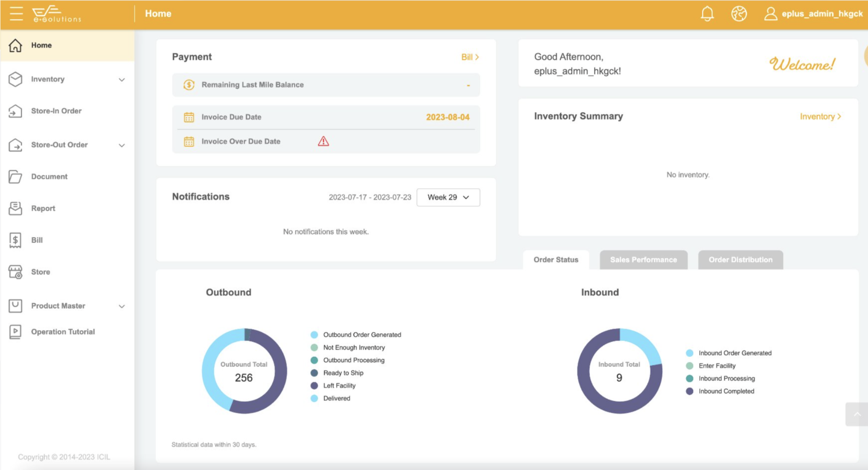Open the notifications bell icon
The height and width of the screenshot is (470, 868).
tap(707, 14)
